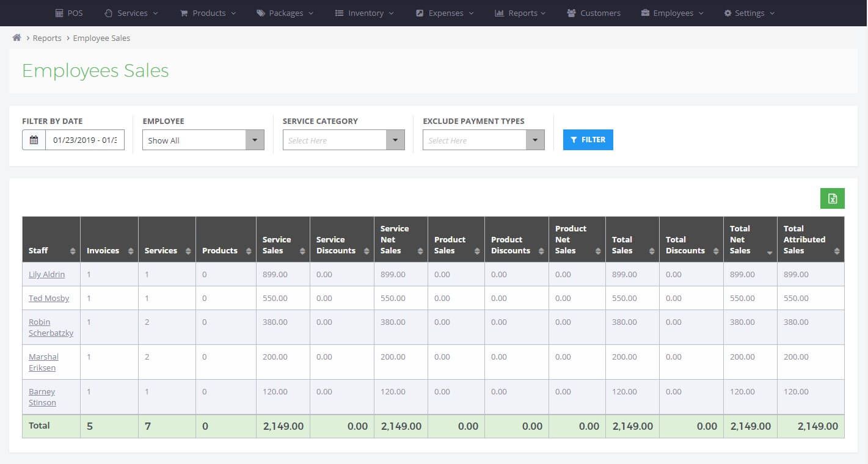Expand Employees navigation menu
868x464 pixels.
pyautogui.click(x=673, y=13)
